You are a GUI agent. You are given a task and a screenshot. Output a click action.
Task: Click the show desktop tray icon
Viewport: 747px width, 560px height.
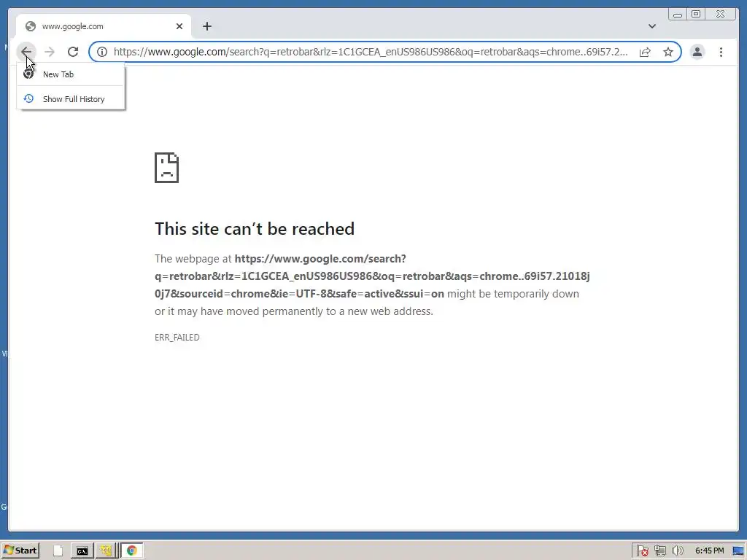coord(738,551)
